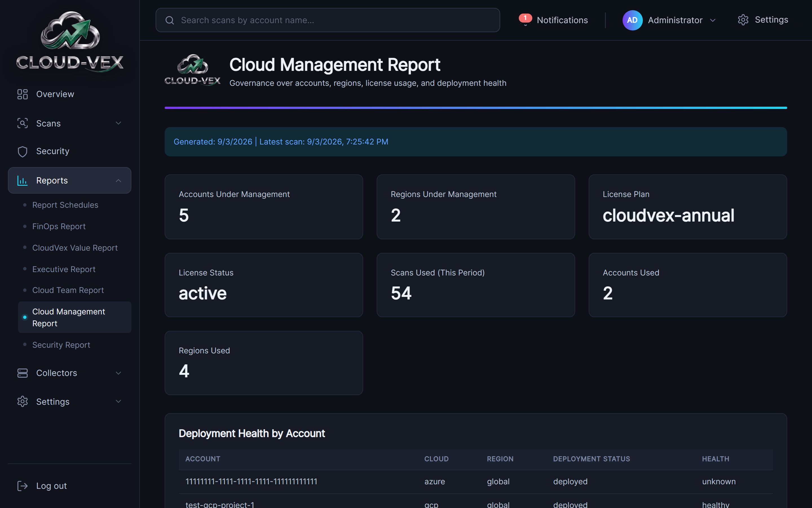This screenshot has height=508, width=812.
Task: Click the Scans magnifier icon
Action: (23, 123)
